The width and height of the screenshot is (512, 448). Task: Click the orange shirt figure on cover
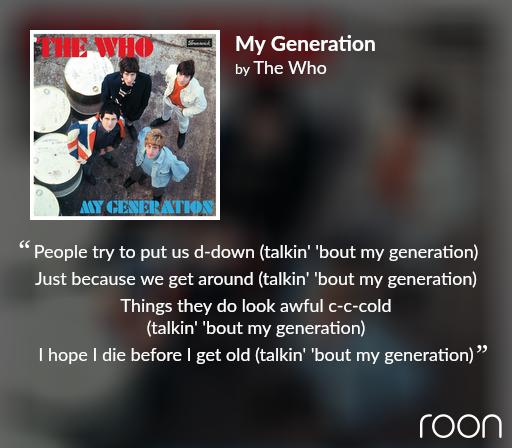(x=183, y=102)
